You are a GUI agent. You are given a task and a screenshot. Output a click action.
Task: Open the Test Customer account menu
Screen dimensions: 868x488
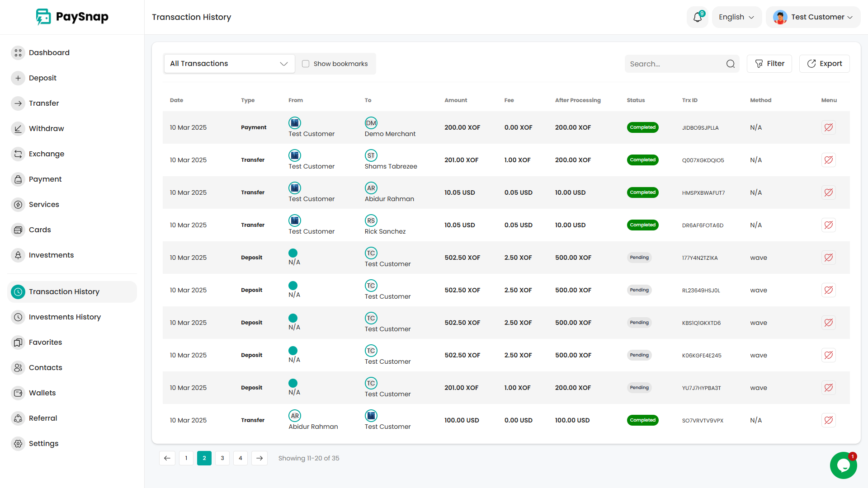[813, 17]
